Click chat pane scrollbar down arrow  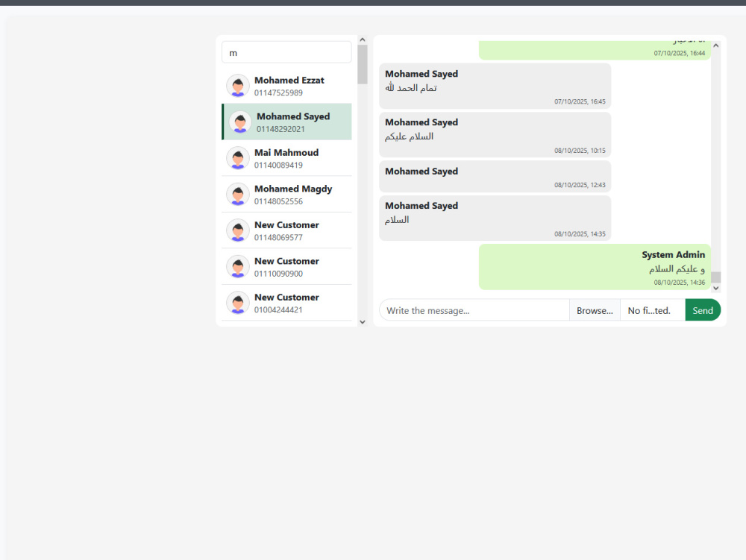pyautogui.click(x=715, y=288)
